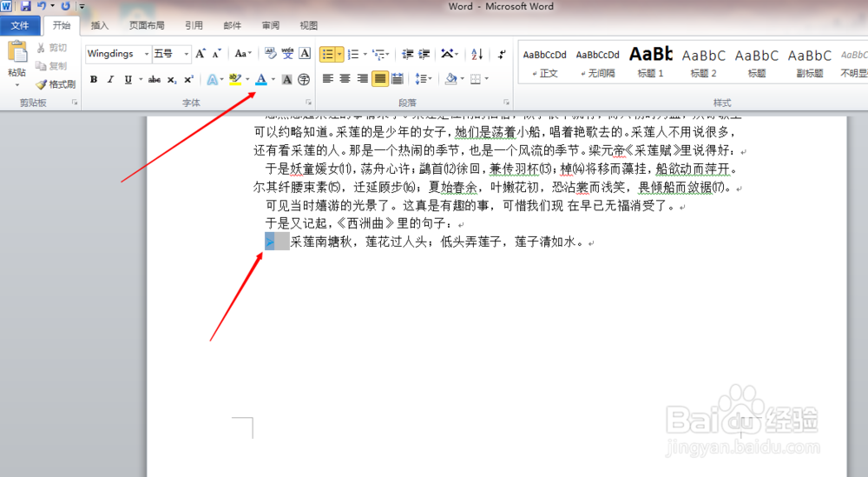
Task: Expand the underline style dropdown arrow
Action: pyautogui.click(x=141, y=79)
